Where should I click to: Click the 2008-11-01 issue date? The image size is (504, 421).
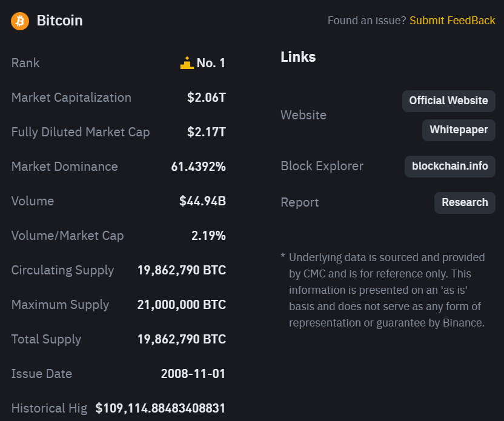tap(193, 374)
